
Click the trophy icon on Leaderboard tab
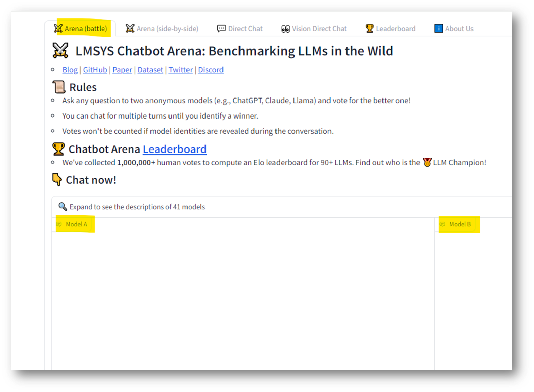(370, 29)
